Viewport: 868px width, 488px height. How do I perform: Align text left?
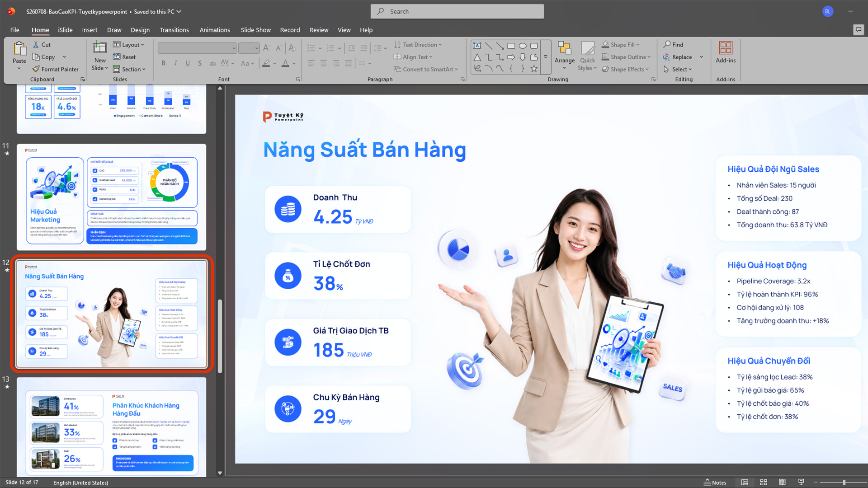[311, 63]
